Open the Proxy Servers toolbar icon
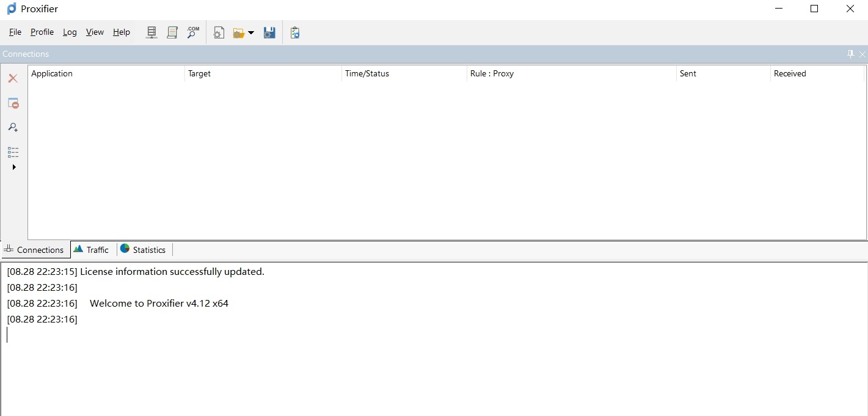 coord(151,32)
